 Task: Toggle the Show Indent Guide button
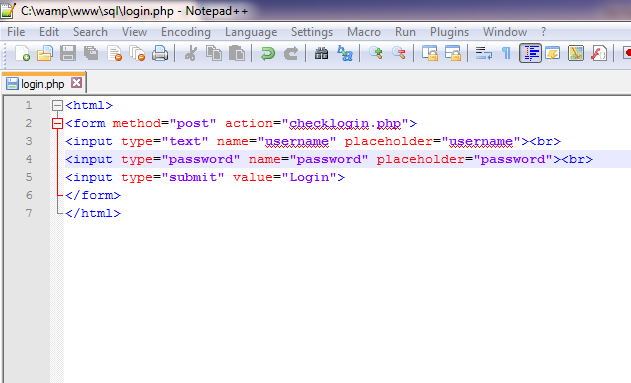(x=530, y=53)
